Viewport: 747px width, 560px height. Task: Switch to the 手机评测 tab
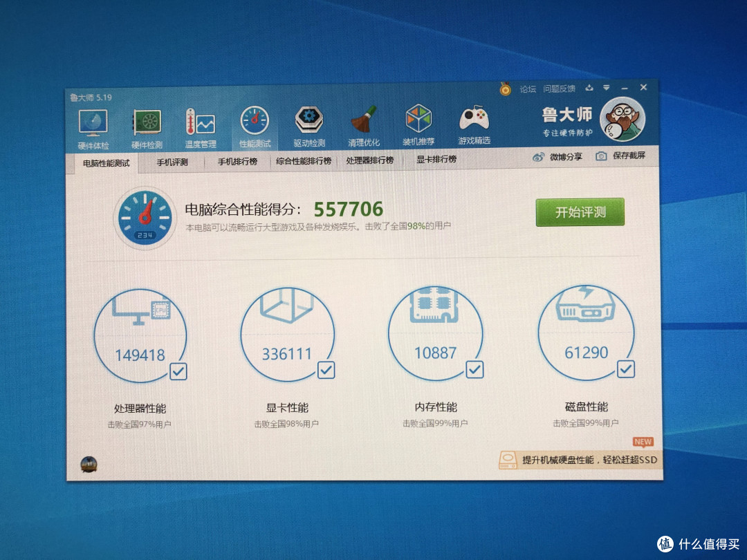click(x=172, y=162)
